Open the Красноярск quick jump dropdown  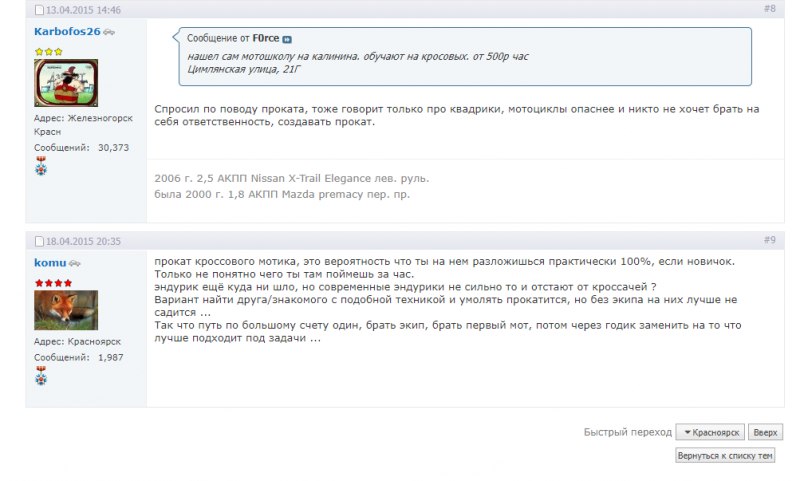(x=710, y=432)
